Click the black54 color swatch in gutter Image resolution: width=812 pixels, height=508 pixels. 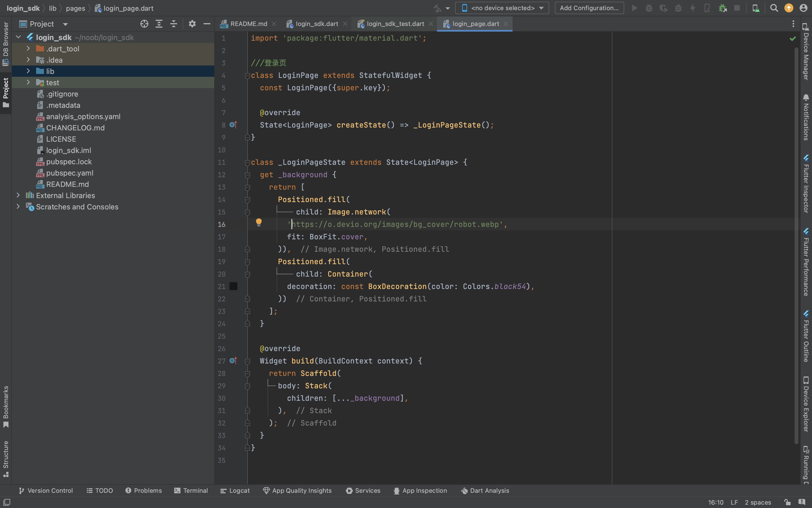(233, 286)
